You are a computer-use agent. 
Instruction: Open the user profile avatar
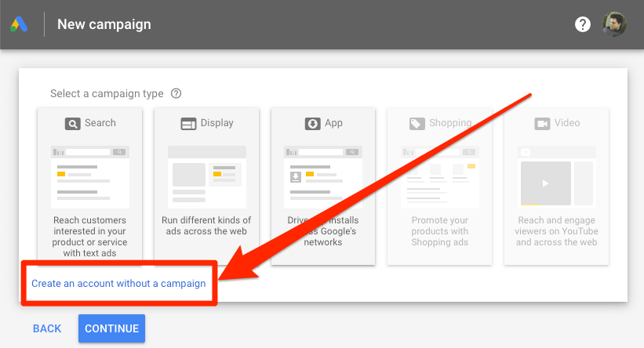coord(613,24)
